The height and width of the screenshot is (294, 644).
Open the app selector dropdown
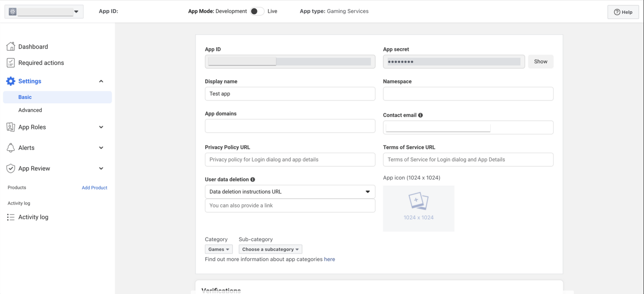click(x=76, y=12)
